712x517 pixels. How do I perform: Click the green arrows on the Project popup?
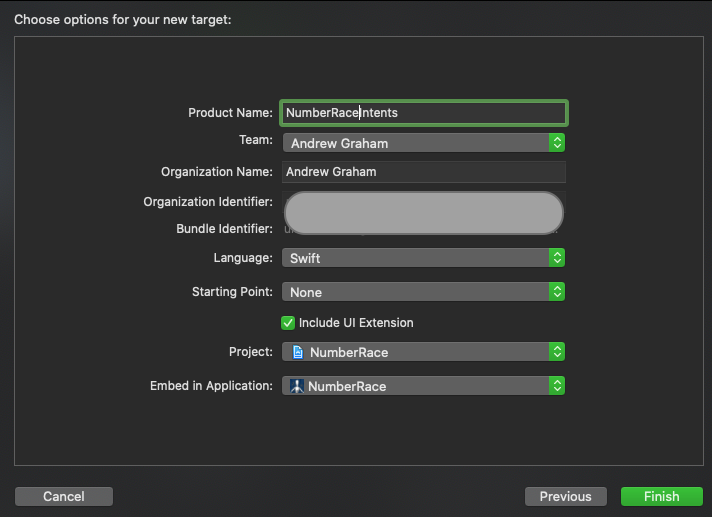tap(557, 352)
